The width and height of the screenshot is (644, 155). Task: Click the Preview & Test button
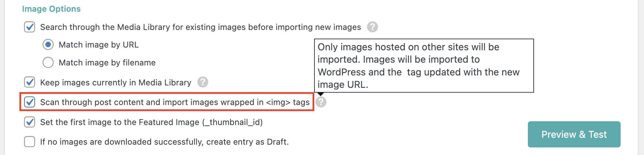pos(574,134)
